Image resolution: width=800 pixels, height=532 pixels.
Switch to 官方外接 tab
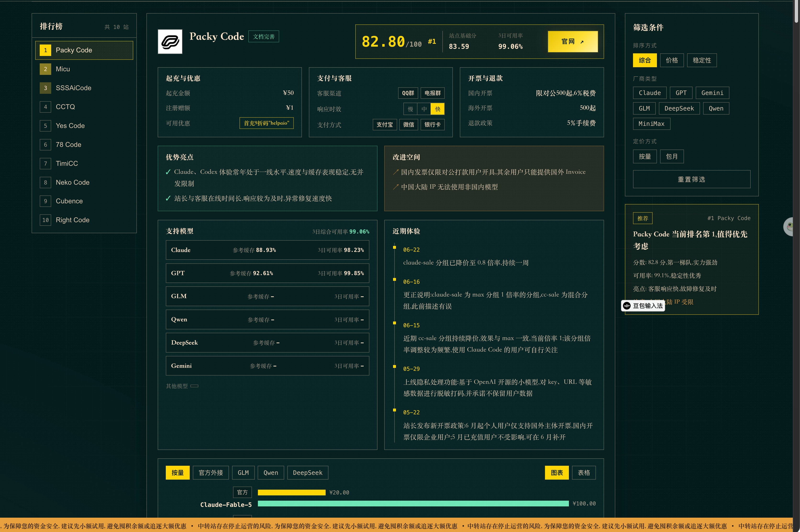[211, 473]
